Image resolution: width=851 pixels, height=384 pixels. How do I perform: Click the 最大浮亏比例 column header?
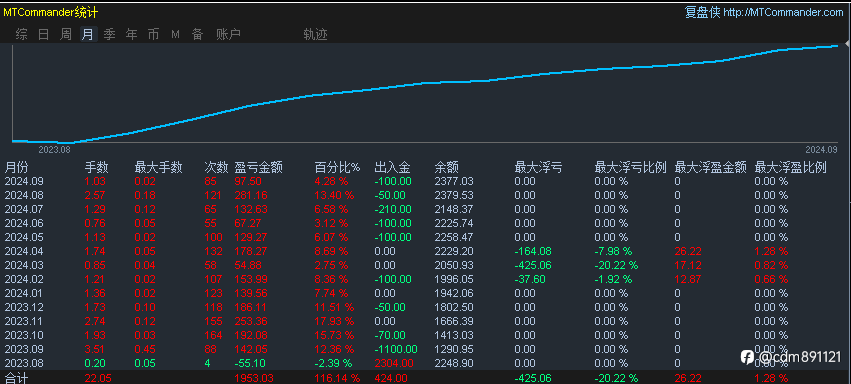[630, 168]
